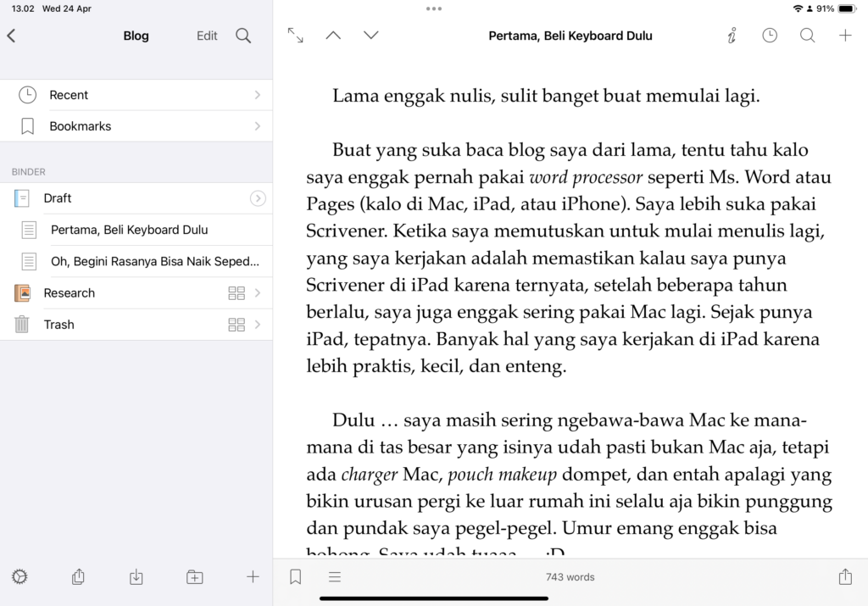Tap the home indicator bar

434,598
